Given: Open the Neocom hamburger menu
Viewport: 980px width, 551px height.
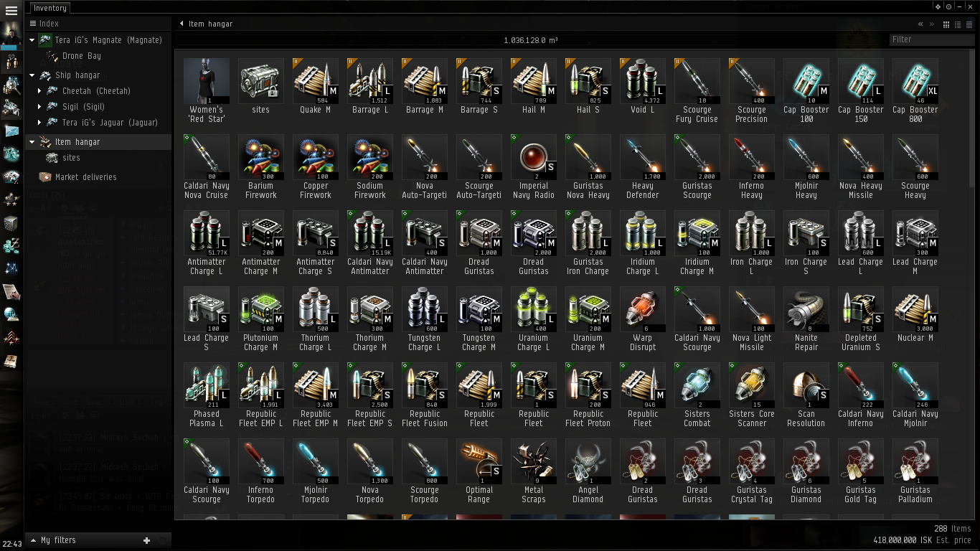Looking at the screenshot, I should tap(11, 11).
